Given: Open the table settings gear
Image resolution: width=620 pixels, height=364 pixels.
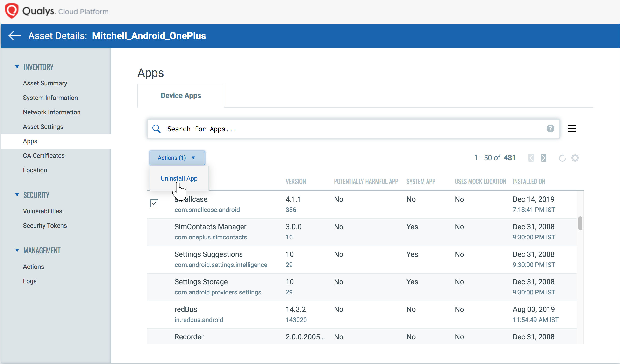Looking at the screenshot, I should pos(575,158).
